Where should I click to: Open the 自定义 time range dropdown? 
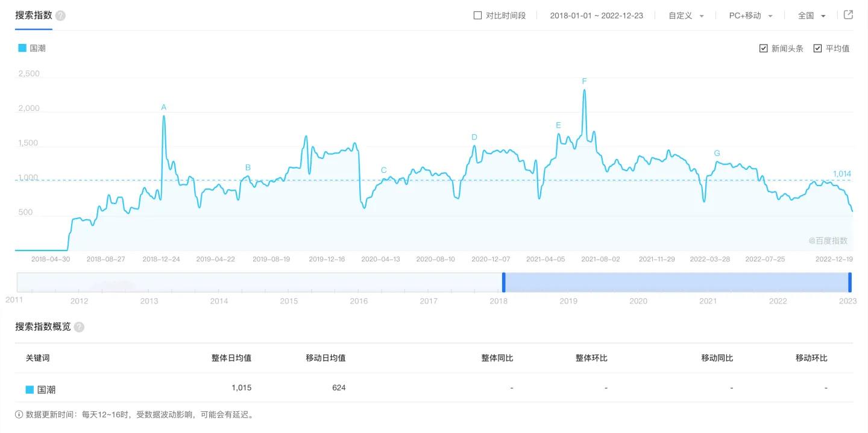click(686, 15)
